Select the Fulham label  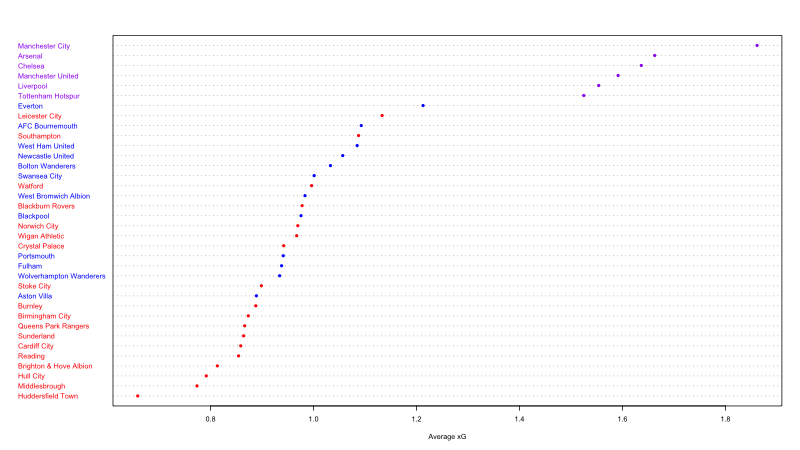[x=30, y=266]
